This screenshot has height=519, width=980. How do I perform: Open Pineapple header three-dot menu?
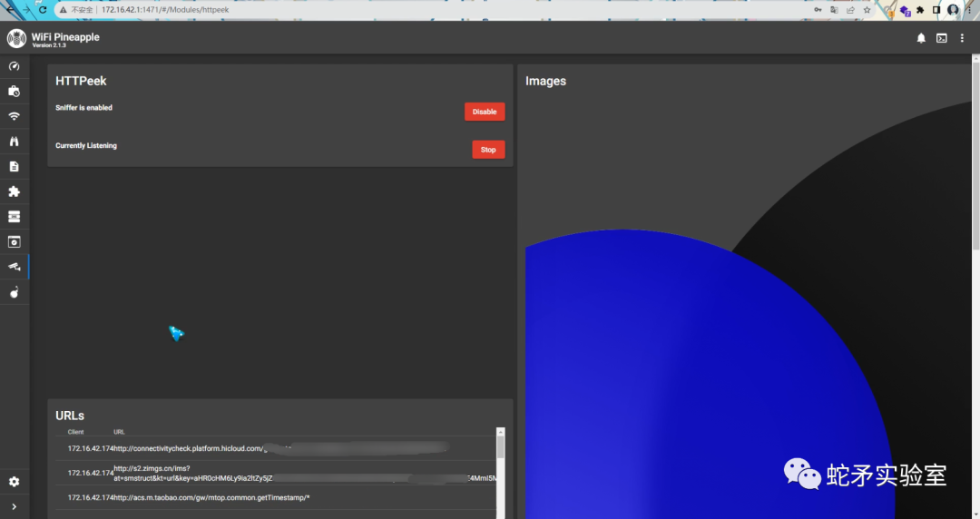click(962, 38)
